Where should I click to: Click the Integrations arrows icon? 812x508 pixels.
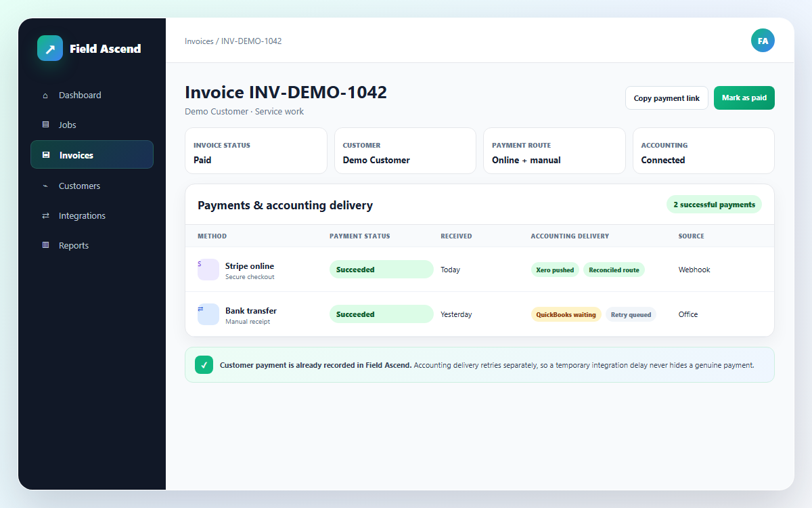click(45, 215)
